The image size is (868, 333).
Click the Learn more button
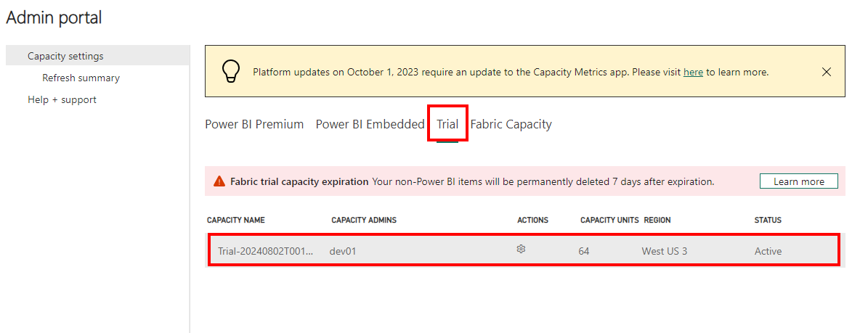[x=798, y=181]
